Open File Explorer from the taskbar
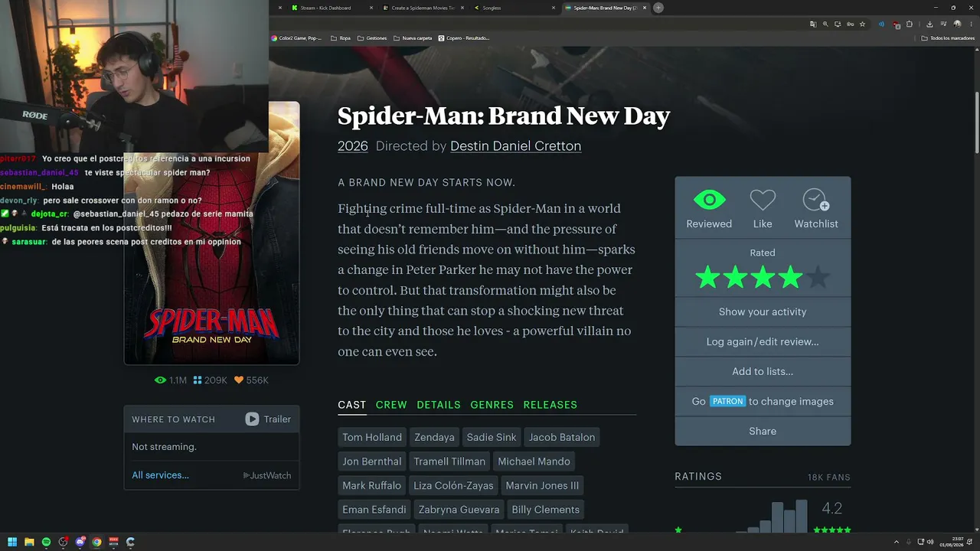Image resolution: width=980 pixels, height=551 pixels. [x=29, y=542]
